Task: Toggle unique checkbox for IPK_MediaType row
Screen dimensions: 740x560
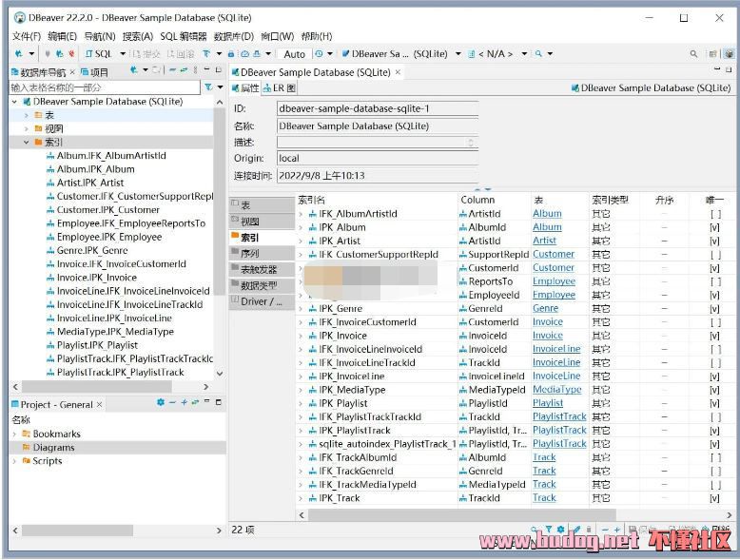Action: (715, 390)
